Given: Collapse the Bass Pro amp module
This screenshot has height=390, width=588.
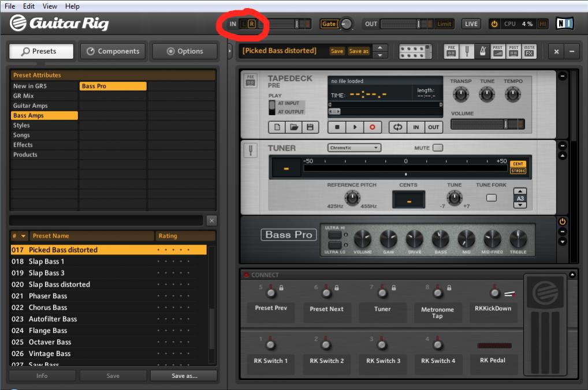Looking at the screenshot, I should point(563,231).
